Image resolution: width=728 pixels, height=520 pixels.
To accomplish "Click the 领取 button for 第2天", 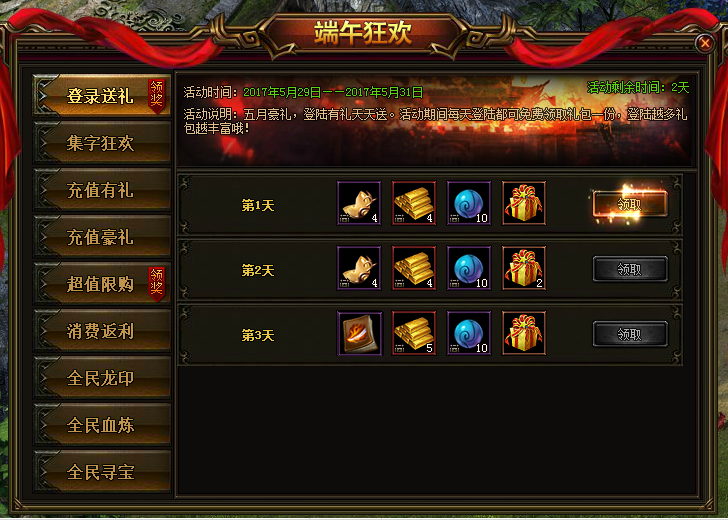I will click(630, 269).
